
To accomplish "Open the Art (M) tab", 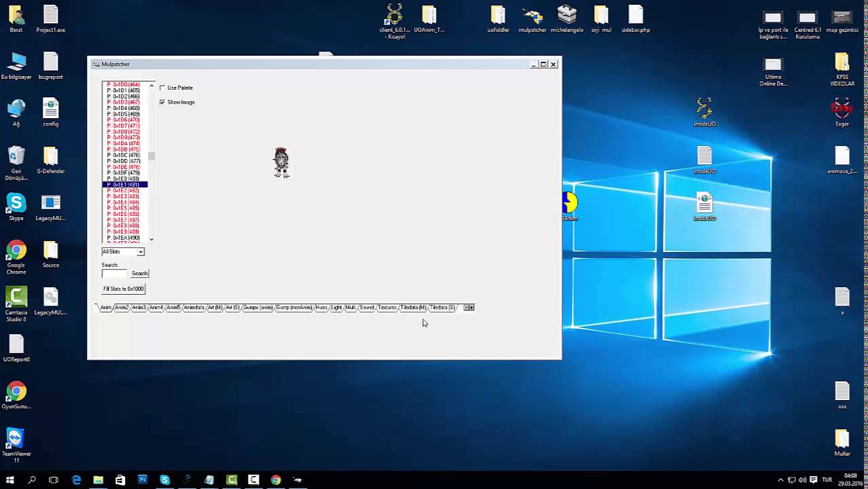I will point(215,308).
